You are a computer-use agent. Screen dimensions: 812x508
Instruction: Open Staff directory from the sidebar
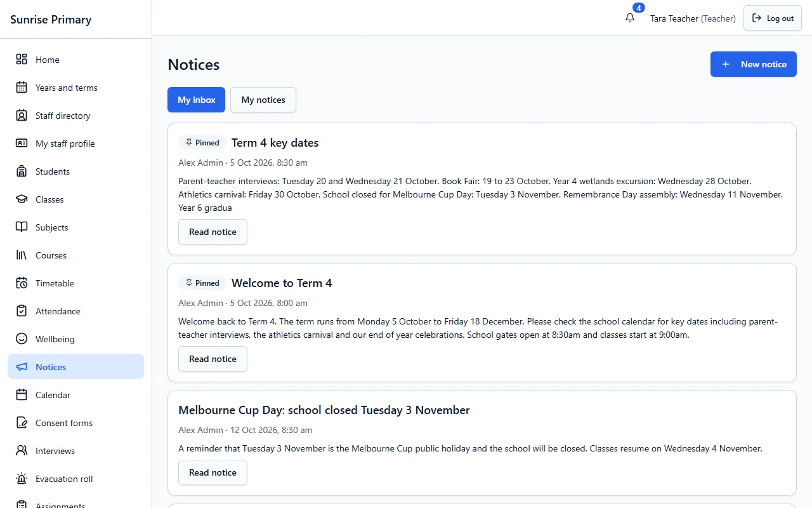point(76,116)
